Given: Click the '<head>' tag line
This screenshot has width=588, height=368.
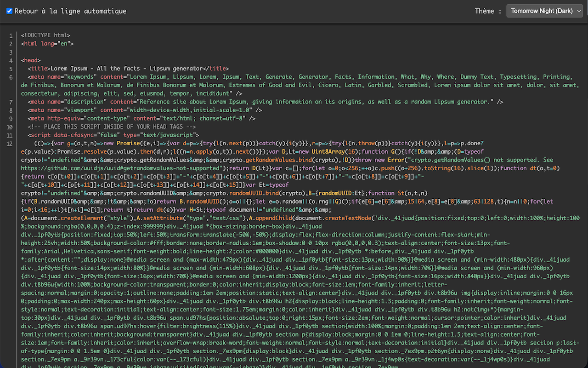Looking at the screenshot, I should (31, 60).
